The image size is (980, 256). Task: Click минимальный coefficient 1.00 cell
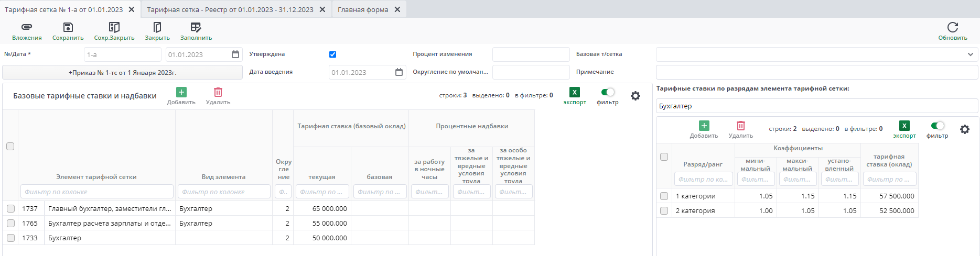click(x=756, y=210)
